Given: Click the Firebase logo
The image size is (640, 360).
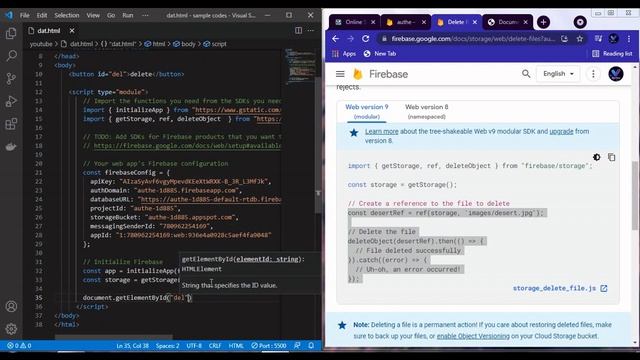Looking at the screenshot, I should click(x=380, y=74).
